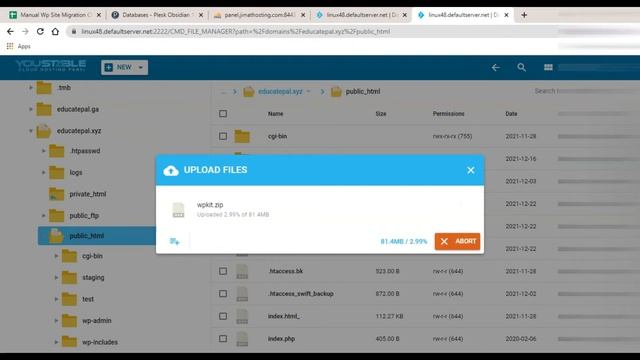Screen dimensions: 640x360
Task: Open the browser home page
Action: coord(55,31)
